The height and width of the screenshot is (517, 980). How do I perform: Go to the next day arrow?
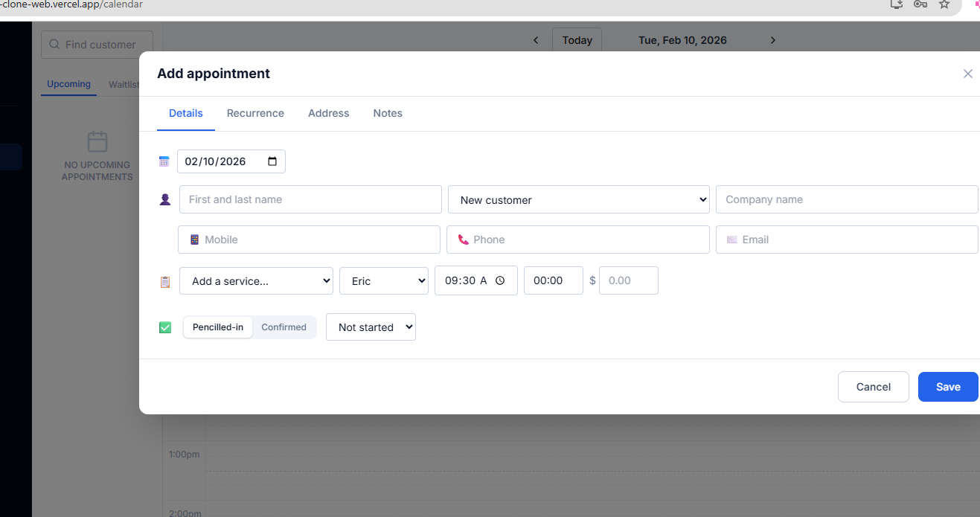[773, 40]
